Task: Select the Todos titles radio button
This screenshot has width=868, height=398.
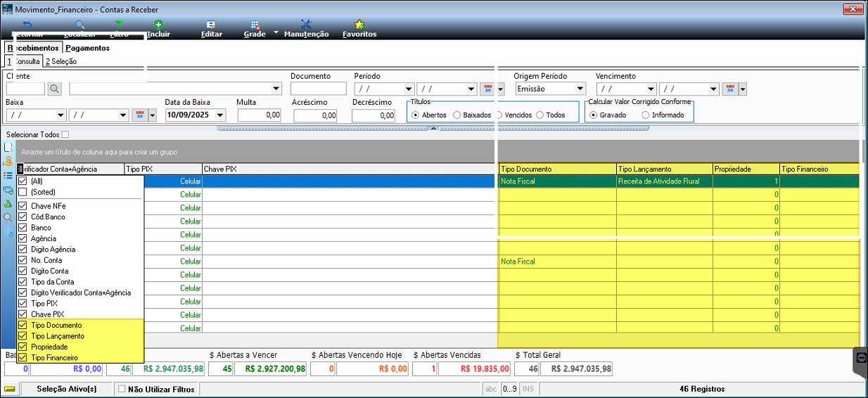Action: tap(540, 115)
